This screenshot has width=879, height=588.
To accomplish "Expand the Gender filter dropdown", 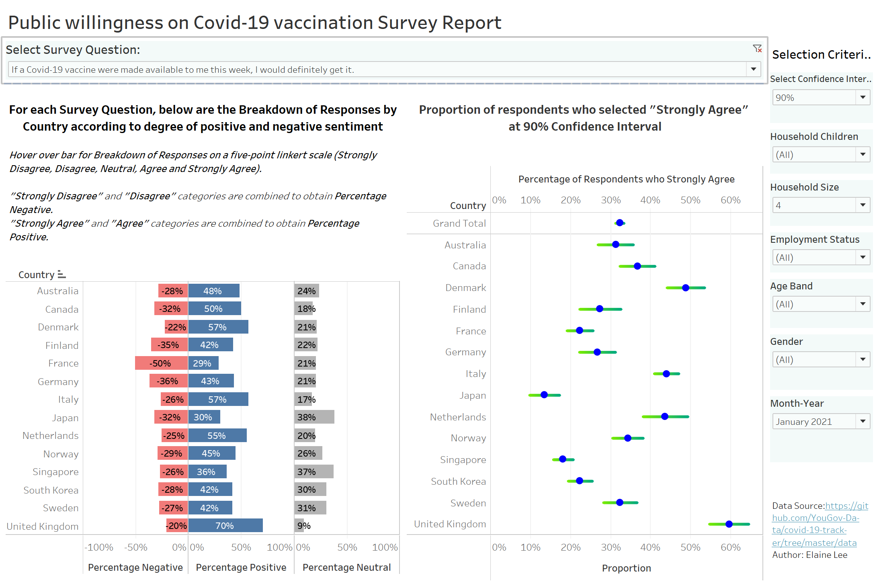I will (863, 359).
